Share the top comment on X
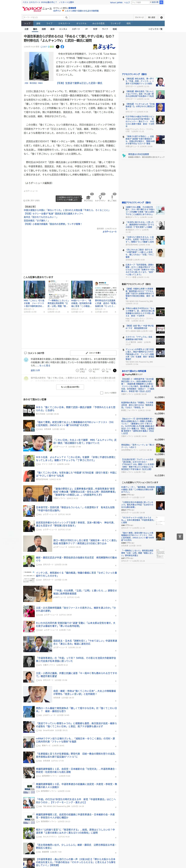 pyautogui.click(x=115, y=370)
